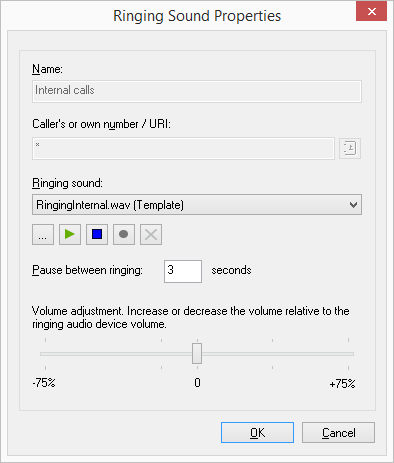Open the phonebook icon beside the URI field
Viewport: 394px width, 463px height.
pyautogui.click(x=350, y=148)
